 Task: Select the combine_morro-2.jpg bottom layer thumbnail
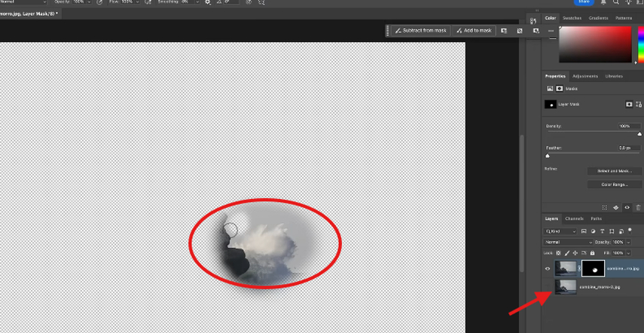566,287
